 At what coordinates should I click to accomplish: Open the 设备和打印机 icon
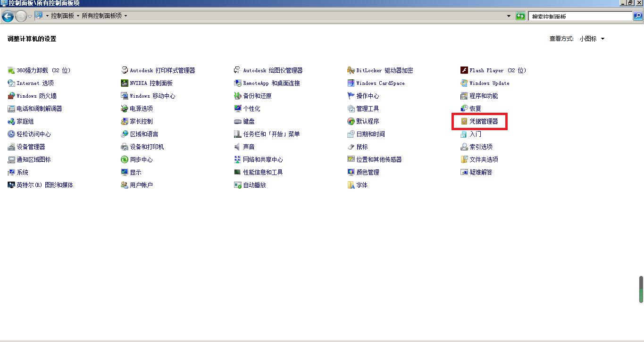(125, 147)
